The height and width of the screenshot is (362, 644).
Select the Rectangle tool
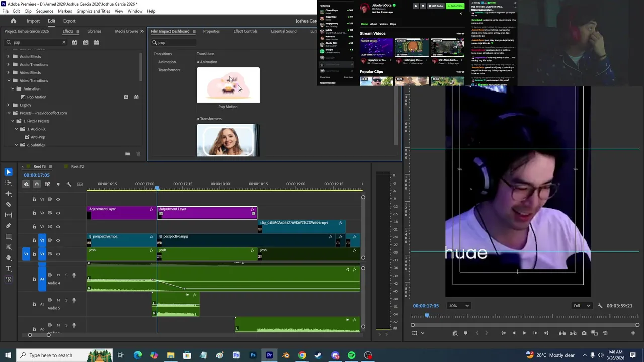(x=8, y=236)
